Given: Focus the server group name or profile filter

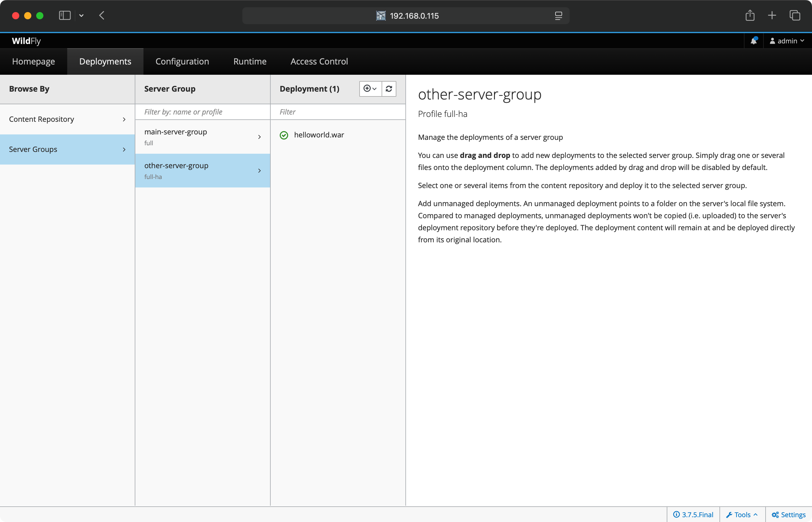Looking at the screenshot, I should pos(203,112).
